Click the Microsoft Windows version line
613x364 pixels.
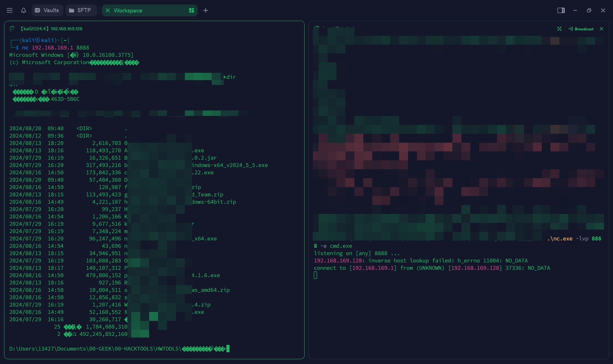72,55
